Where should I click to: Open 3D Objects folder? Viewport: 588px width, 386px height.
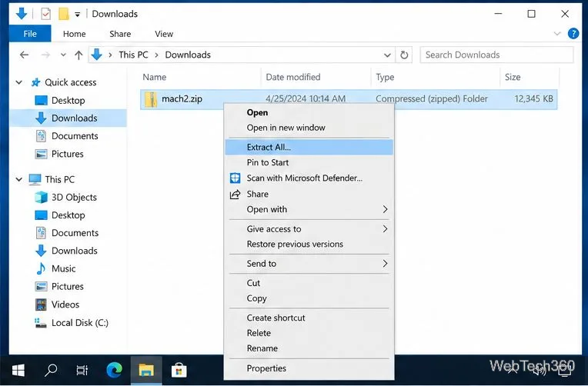(74, 197)
